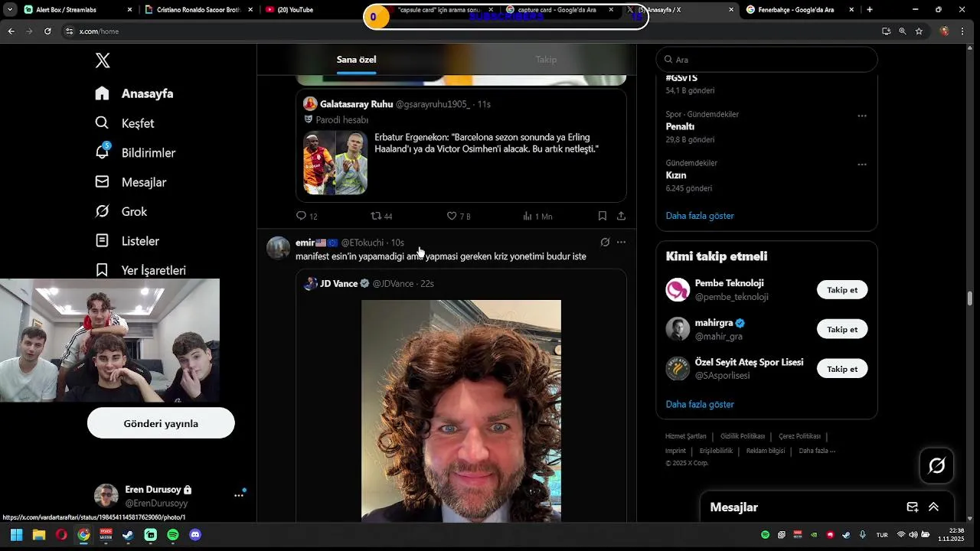Viewport: 980px width, 551px height.
Task: Open Listeler from the sidebar
Action: click(x=126, y=241)
